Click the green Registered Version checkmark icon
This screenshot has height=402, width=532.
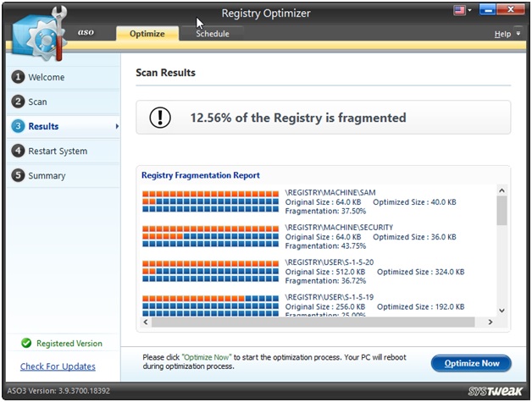click(x=26, y=344)
